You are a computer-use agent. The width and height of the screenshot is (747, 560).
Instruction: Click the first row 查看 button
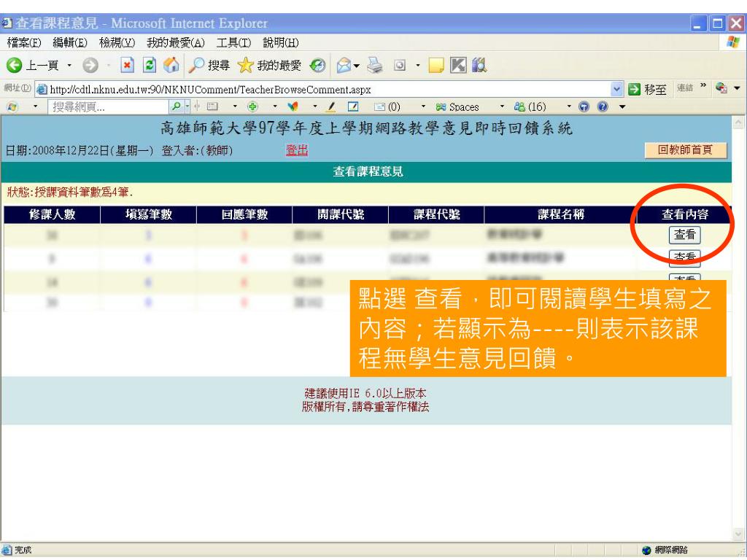[684, 234]
